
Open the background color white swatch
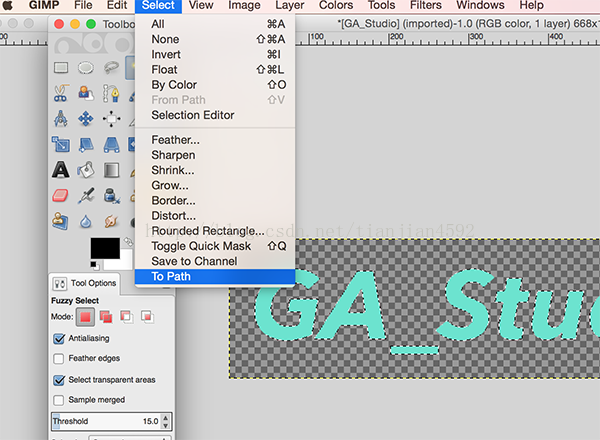pyautogui.click(x=122, y=263)
